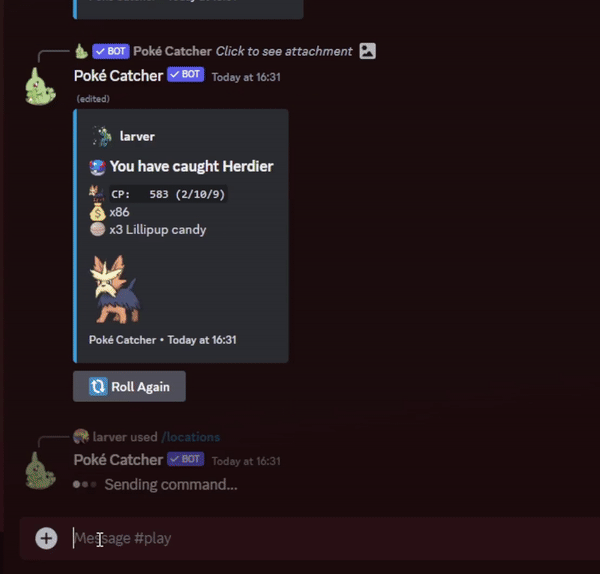This screenshot has width=600, height=574.
Task: Click the BOT badge next to Poké Catcher
Action: click(x=186, y=74)
